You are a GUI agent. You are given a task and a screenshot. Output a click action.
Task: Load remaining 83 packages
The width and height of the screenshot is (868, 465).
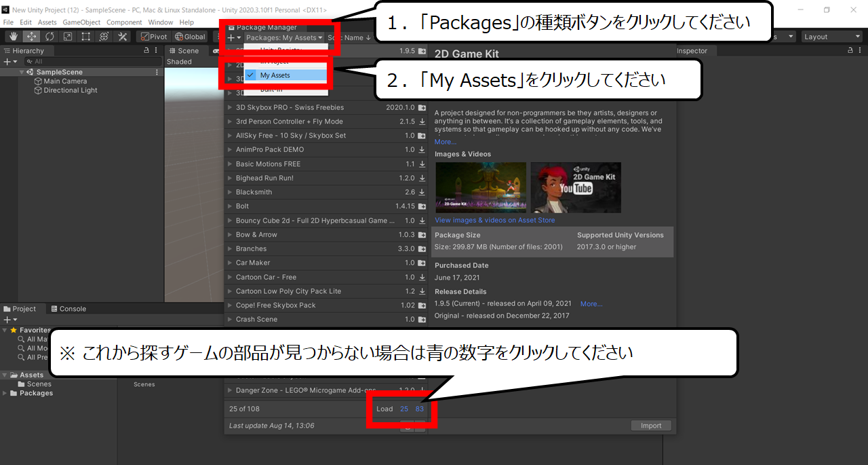pyautogui.click(x=420, y=409)
